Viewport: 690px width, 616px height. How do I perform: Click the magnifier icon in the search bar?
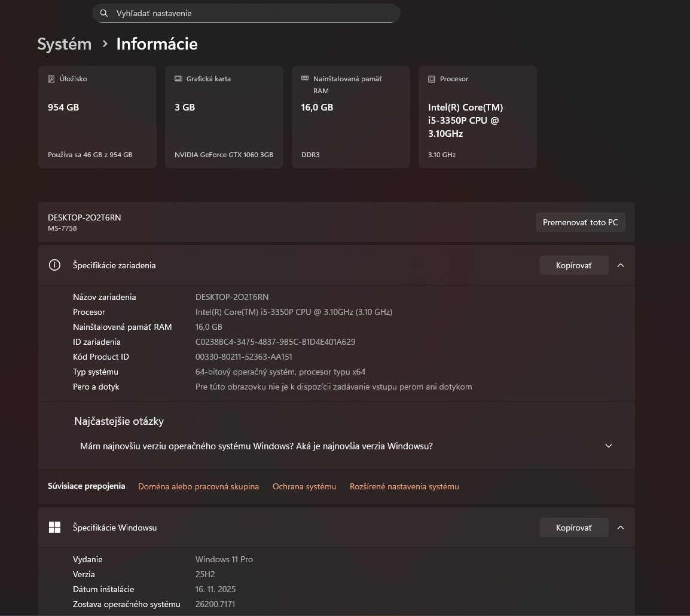point(104,13)
